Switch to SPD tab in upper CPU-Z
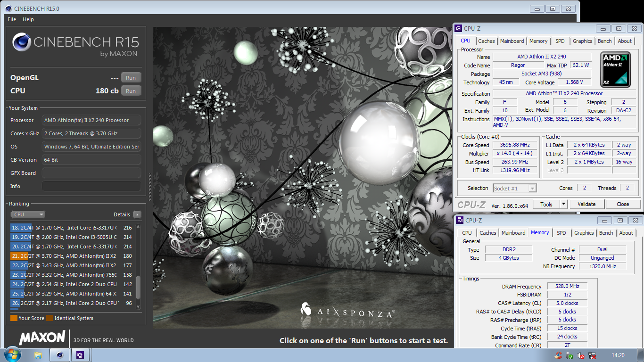The height and width of the screenshot is (362, 644). coord(560,41)
